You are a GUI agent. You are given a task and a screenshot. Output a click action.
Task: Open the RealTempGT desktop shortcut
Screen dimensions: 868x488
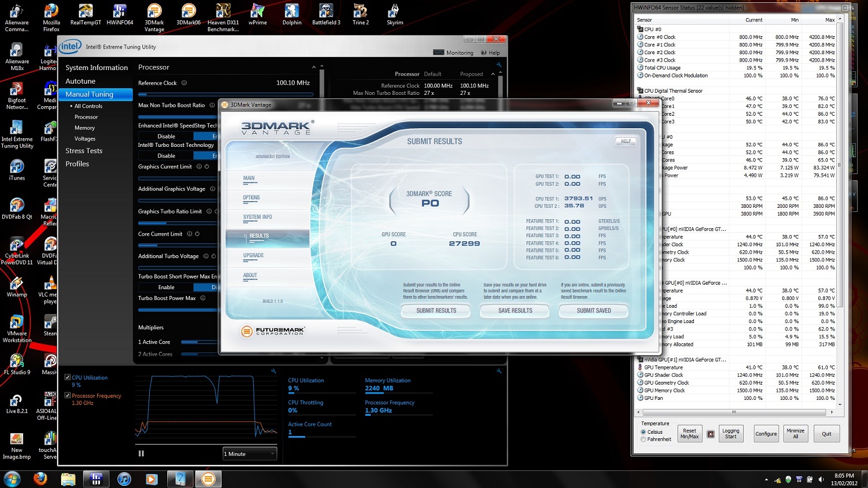tap(86, 15)
